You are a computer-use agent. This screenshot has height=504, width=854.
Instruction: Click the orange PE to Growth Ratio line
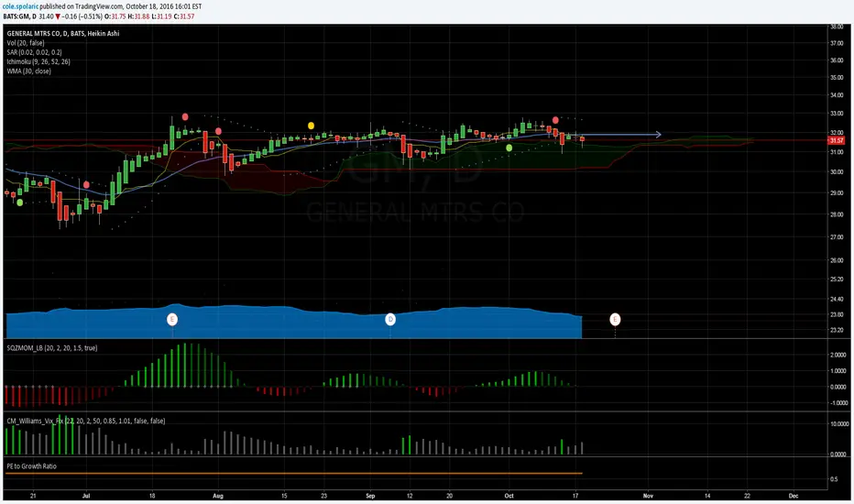click(293, 474)
